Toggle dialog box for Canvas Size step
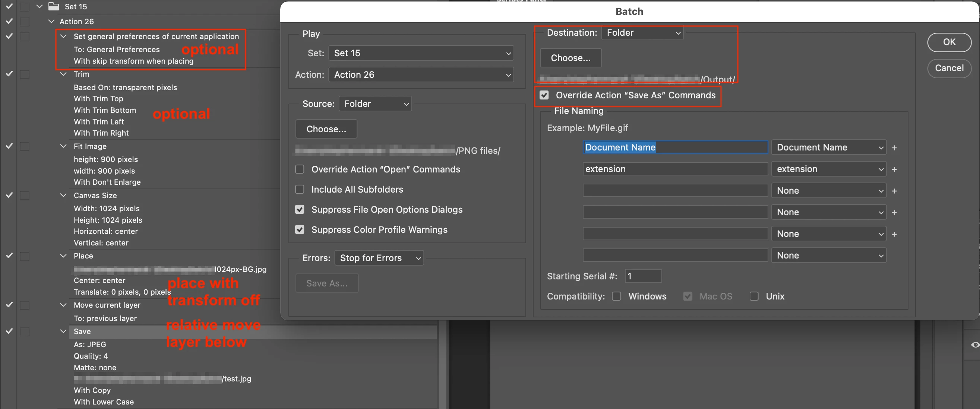This screenshot has width=980, height=409. click(x=25, y=196)
